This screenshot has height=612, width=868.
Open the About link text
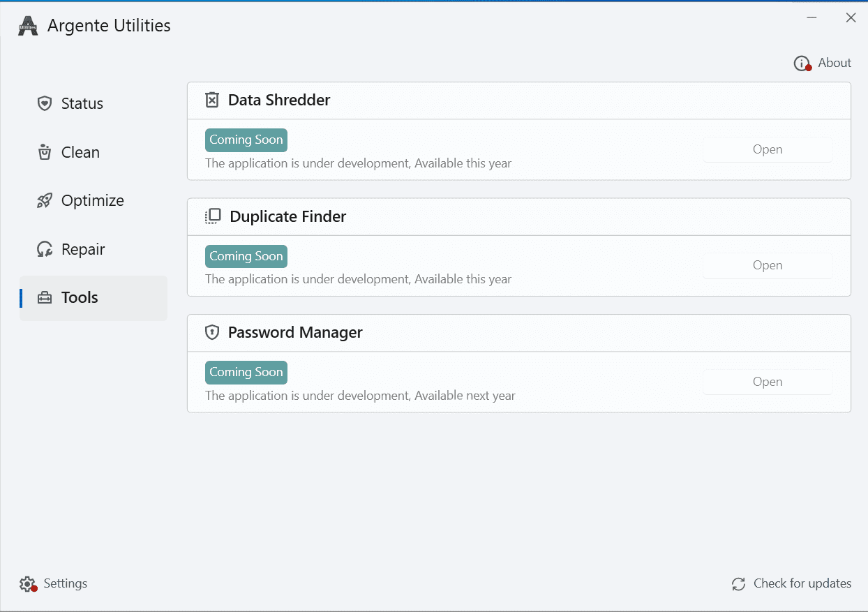click(x=835, y=63)
